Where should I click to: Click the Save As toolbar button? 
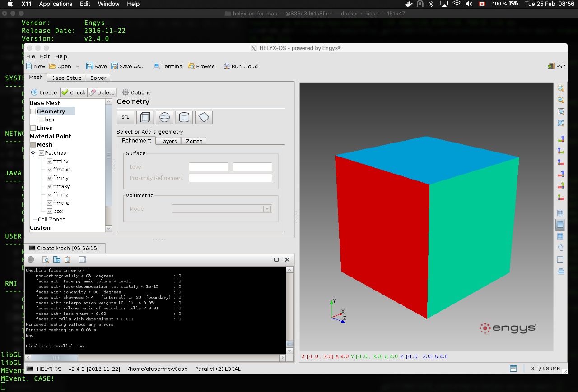coord(128,66)
